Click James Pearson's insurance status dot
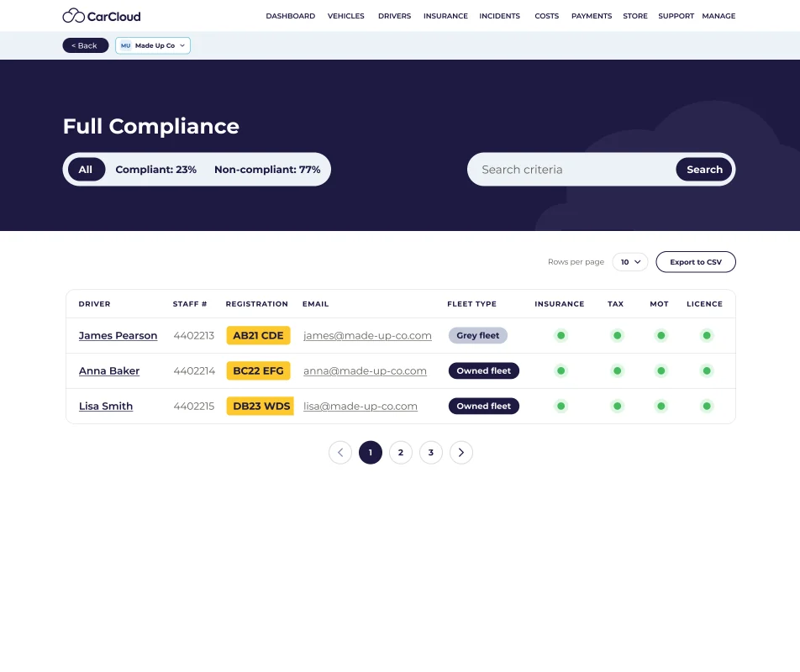The width and height of the screenshot is (800, 672). tap(561, 335)
